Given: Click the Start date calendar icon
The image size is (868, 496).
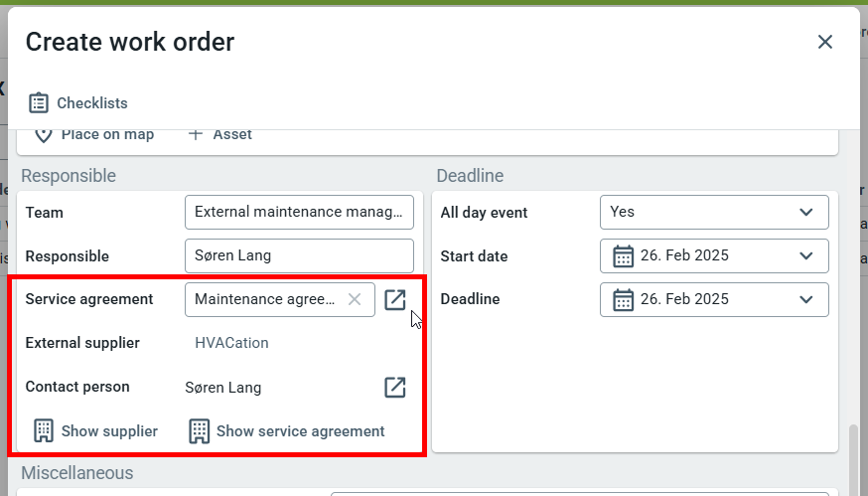Looking at the screenshot, I should tap(624, 256).
